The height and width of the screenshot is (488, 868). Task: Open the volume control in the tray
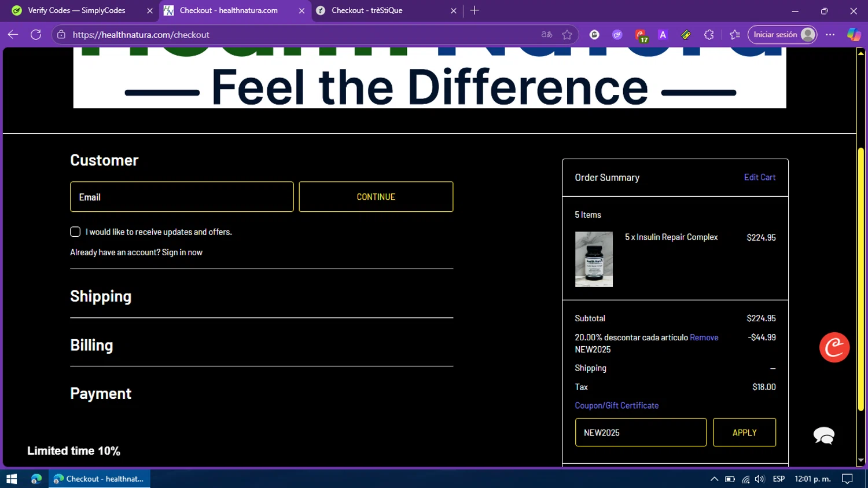pos(760,479)
